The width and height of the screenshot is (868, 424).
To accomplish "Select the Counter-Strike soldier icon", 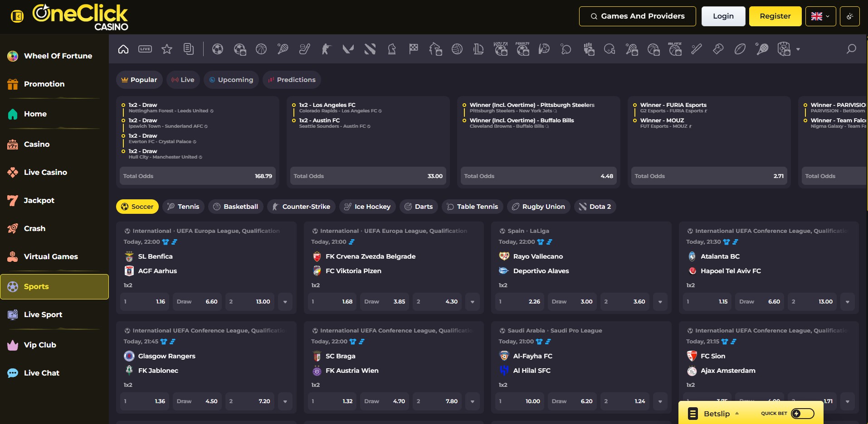I will click(327, 49).
